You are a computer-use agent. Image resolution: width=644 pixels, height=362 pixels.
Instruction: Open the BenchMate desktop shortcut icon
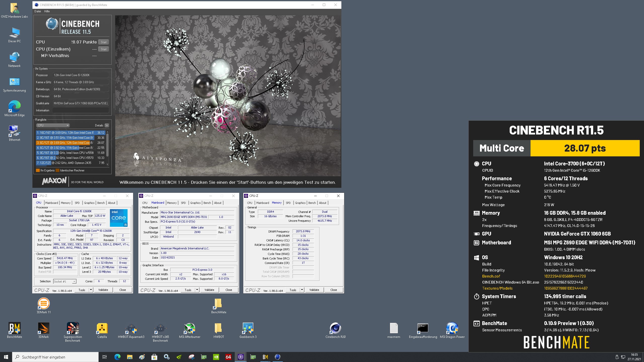point(14,330)
